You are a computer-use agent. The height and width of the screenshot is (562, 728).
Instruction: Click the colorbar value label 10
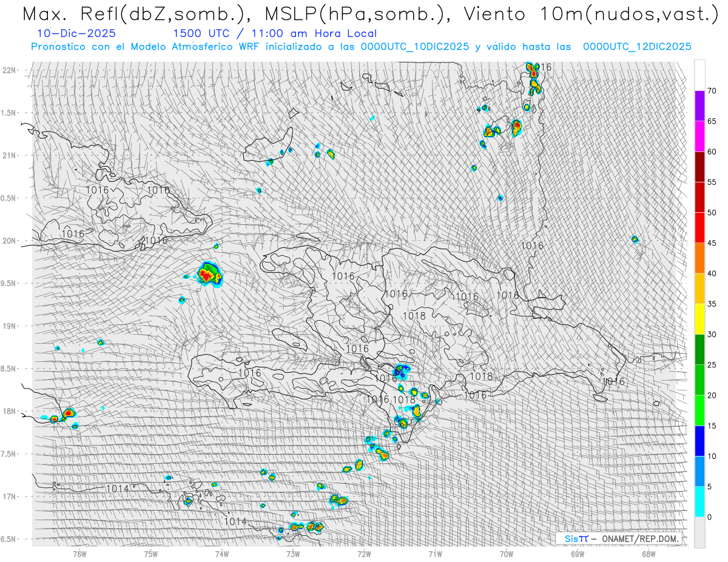click(x=712, y=456)
